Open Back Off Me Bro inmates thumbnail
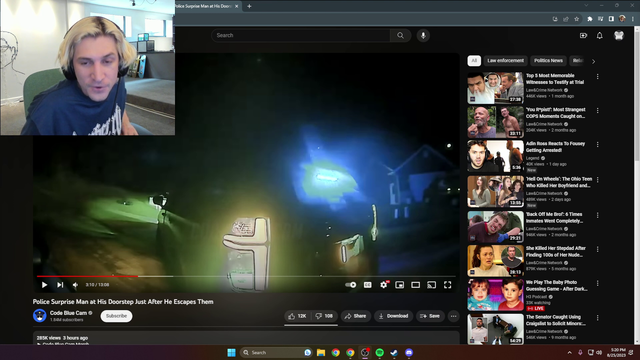This screenshot has height=360, width=640. tap(496, 227)
